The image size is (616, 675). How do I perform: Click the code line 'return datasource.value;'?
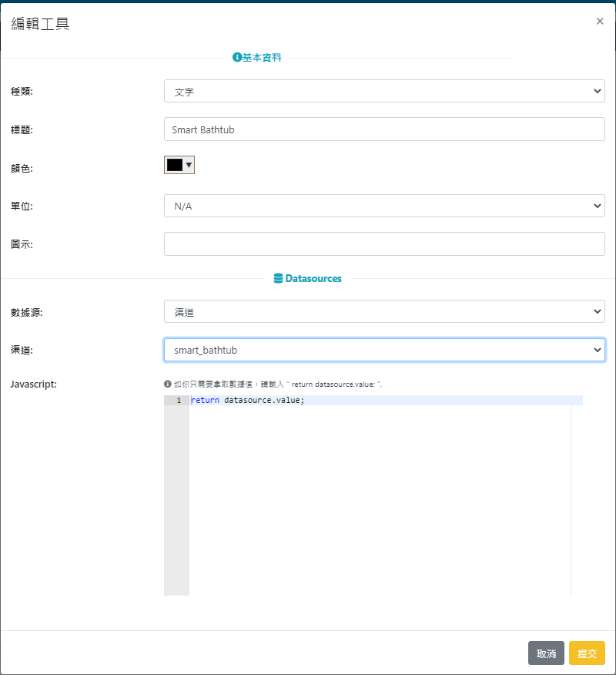coord(248,401)
